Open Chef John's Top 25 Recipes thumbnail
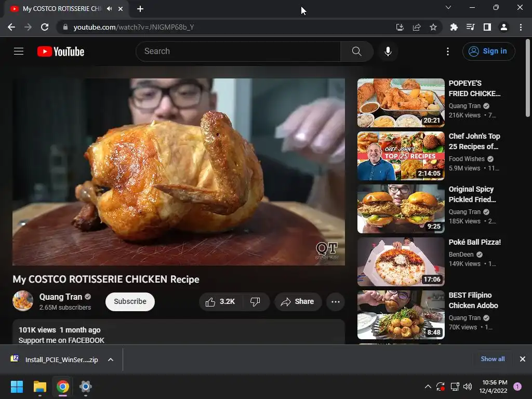This screenshot has width=532, height=399. (x=401, y=156)
